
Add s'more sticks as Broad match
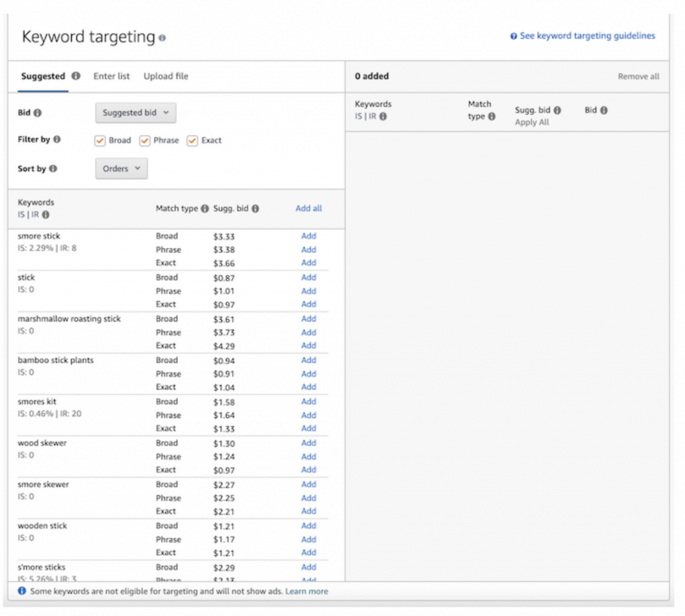point(308,567)
